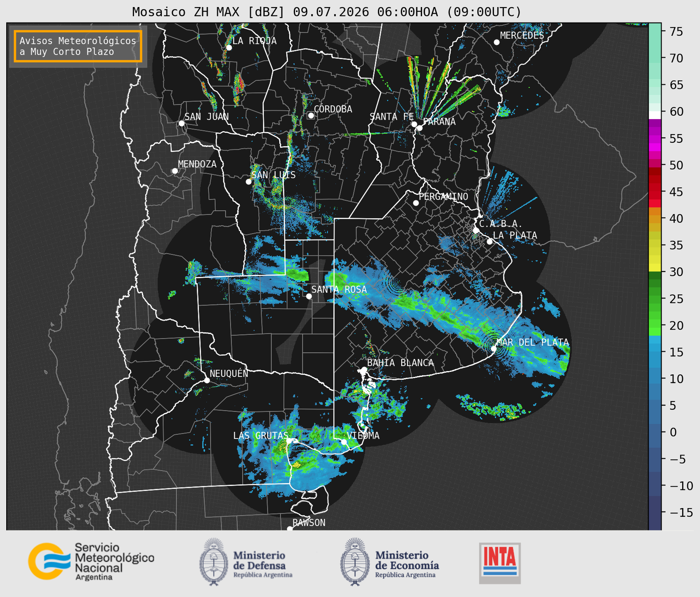
Task: Click the Córdoba city marker
Action: coord(311,115)
